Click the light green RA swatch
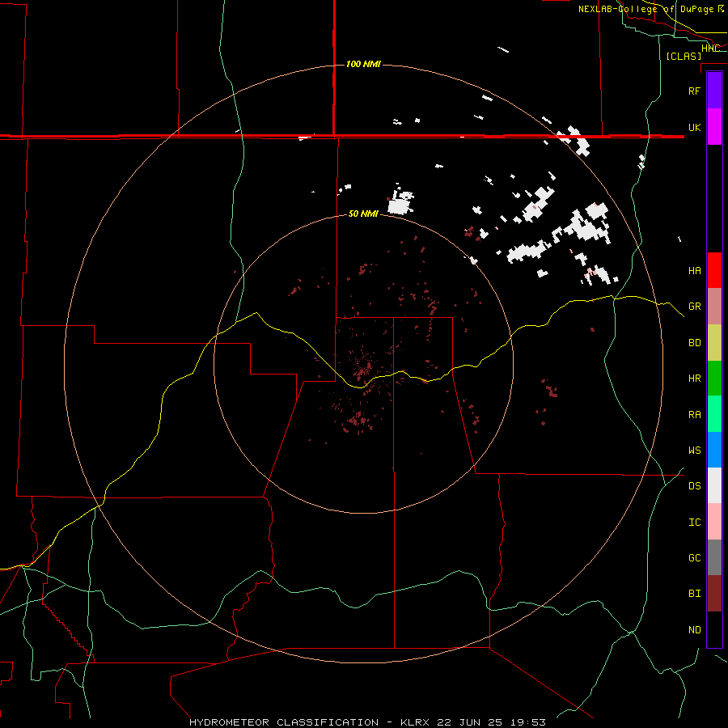Viewport: 728px width, 728px height. coord(714,414)
